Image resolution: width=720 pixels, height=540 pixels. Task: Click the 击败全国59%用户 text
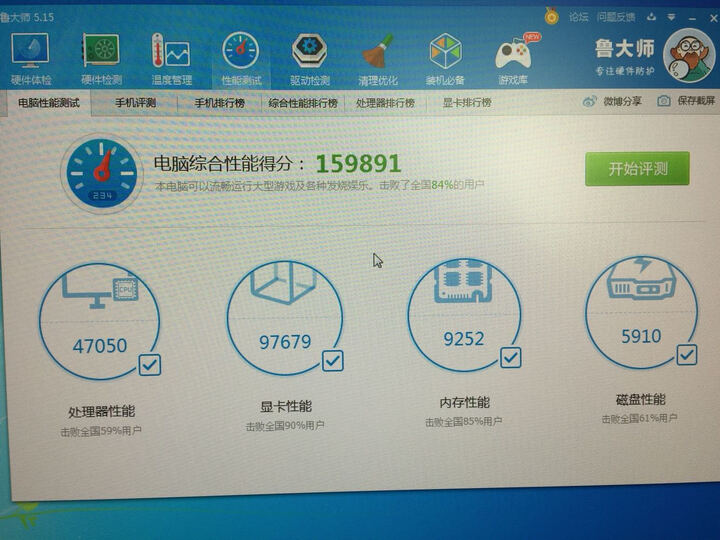coord(101,432)
